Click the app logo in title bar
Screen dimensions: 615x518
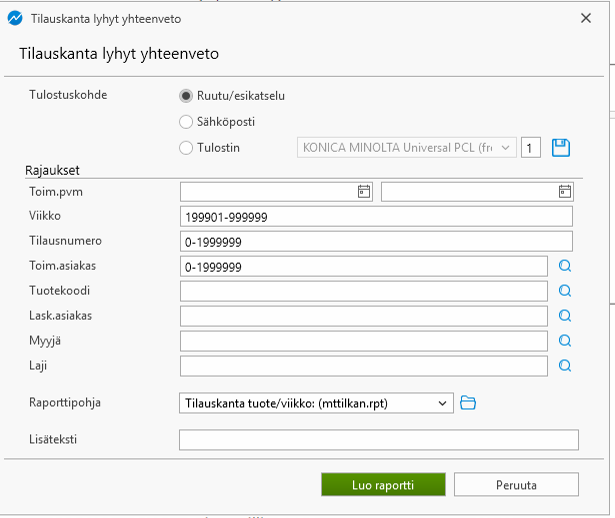click(15, 18)
